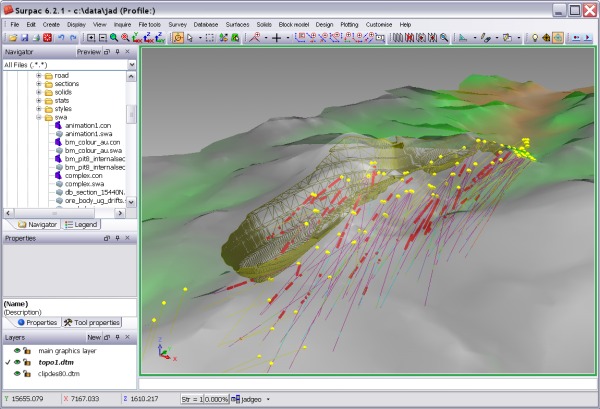Viewport: 600px width, 409px height.
Task: Select the orbit rotate view tool
Action: (x=178, y=38)
